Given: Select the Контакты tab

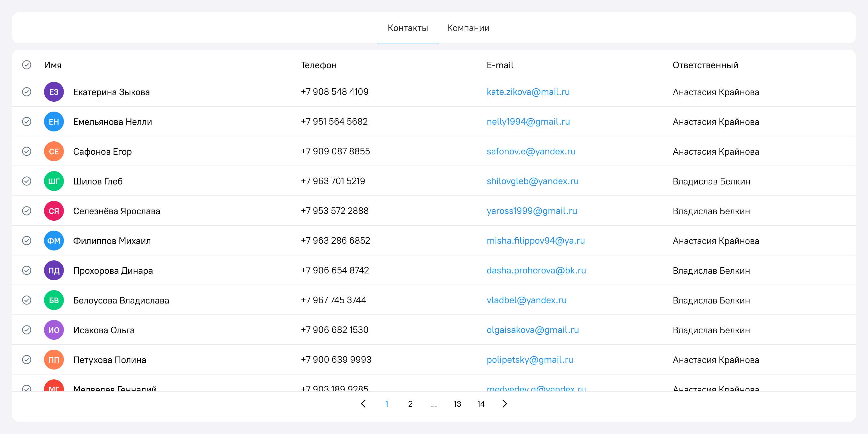Looking at the screenshot, I should click(408, 28).
